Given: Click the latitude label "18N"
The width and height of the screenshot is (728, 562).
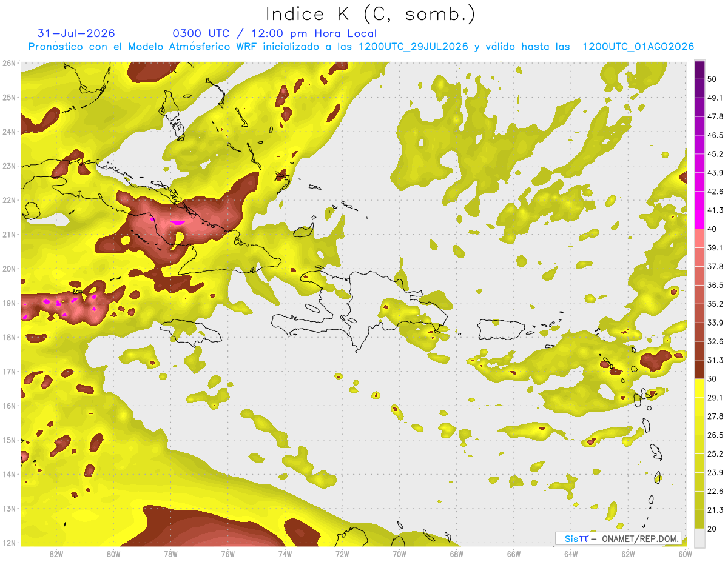Looking at the screenshot, I should pos(9,337).
